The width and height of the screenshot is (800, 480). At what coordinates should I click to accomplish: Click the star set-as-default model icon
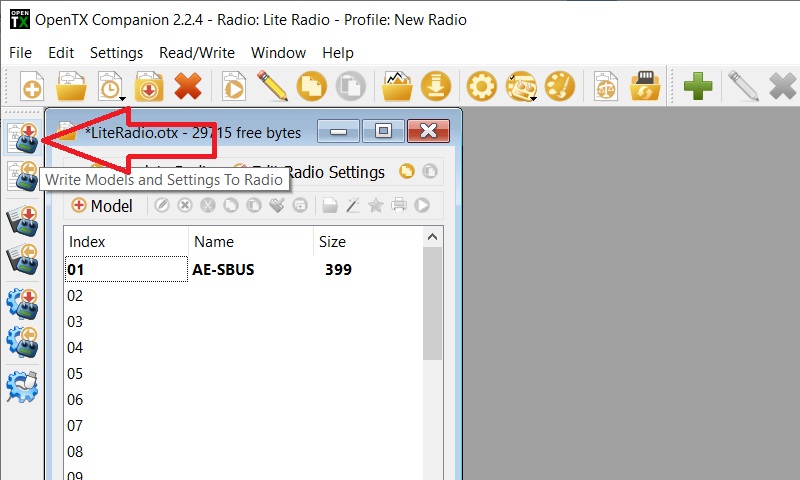pyautogui.click(x=376, y=206)
